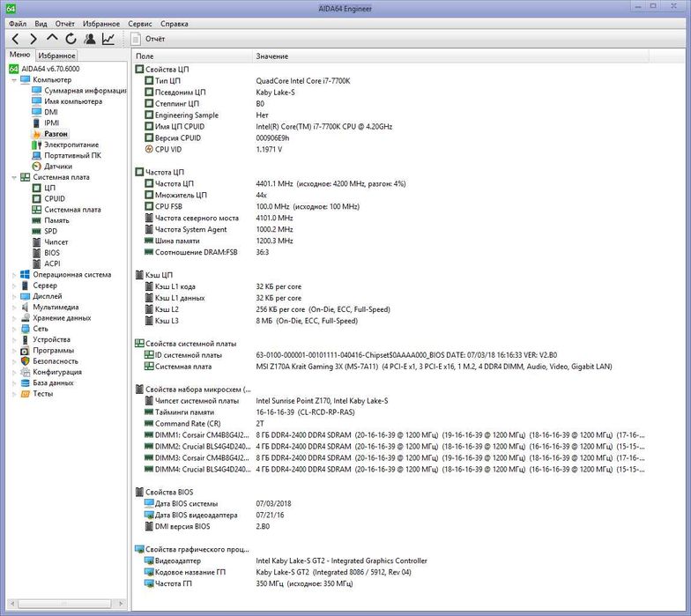Open Электропитание power icon item
691x616 pixels.
65,145
